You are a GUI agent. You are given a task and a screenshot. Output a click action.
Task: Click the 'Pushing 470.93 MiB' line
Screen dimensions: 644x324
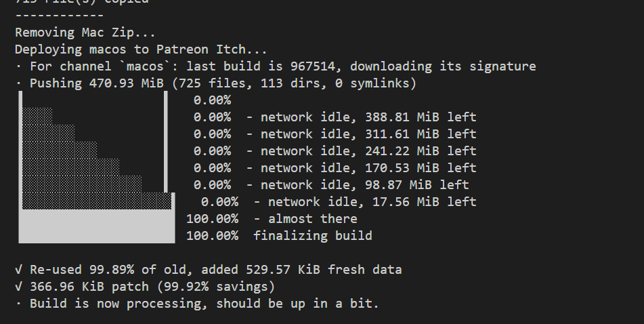click(x=215, y=83)
